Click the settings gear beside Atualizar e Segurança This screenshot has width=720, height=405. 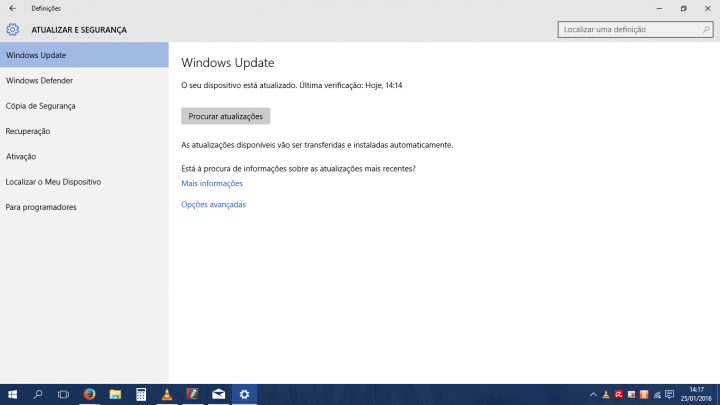pos(12,30)
